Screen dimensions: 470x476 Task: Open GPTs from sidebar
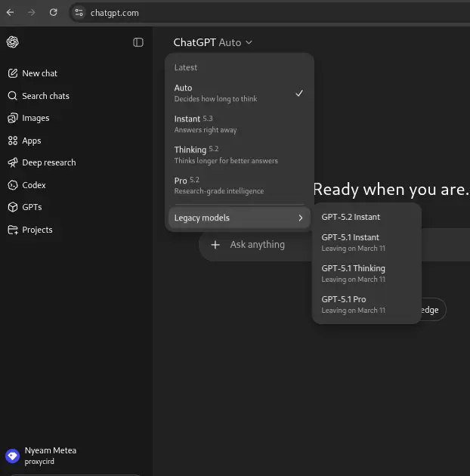[x=25, y=207]
